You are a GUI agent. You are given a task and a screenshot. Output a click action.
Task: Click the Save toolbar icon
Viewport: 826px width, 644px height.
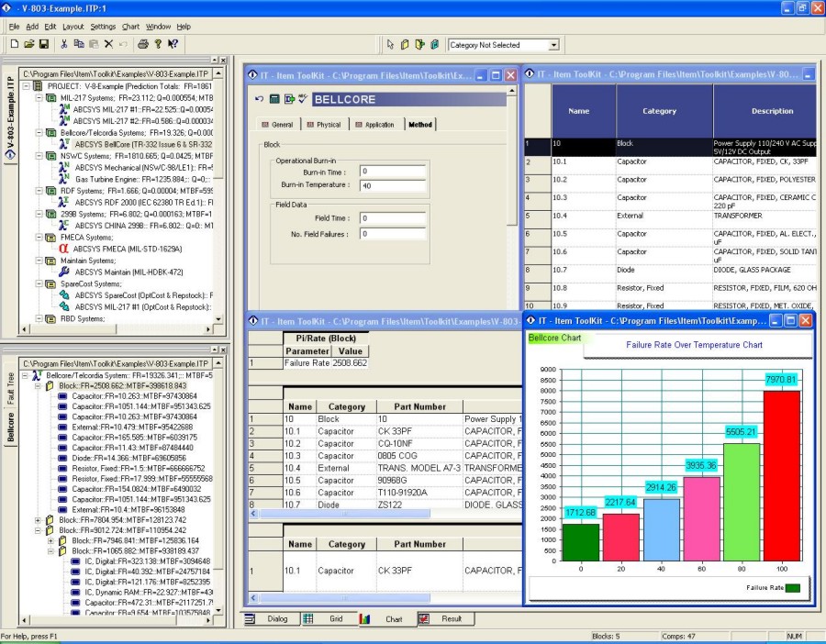point(43,44)
